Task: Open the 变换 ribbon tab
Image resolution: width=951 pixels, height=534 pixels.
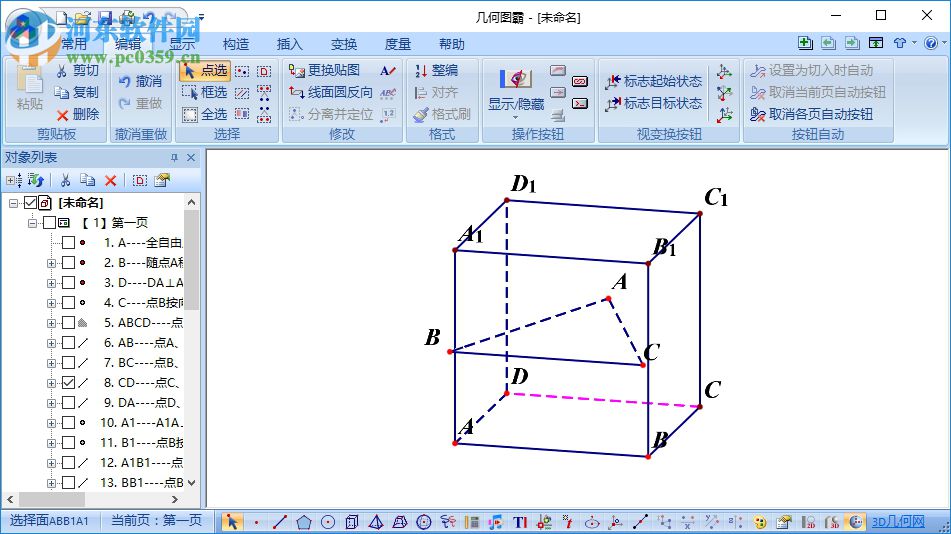Action: [x=344, y=44]
